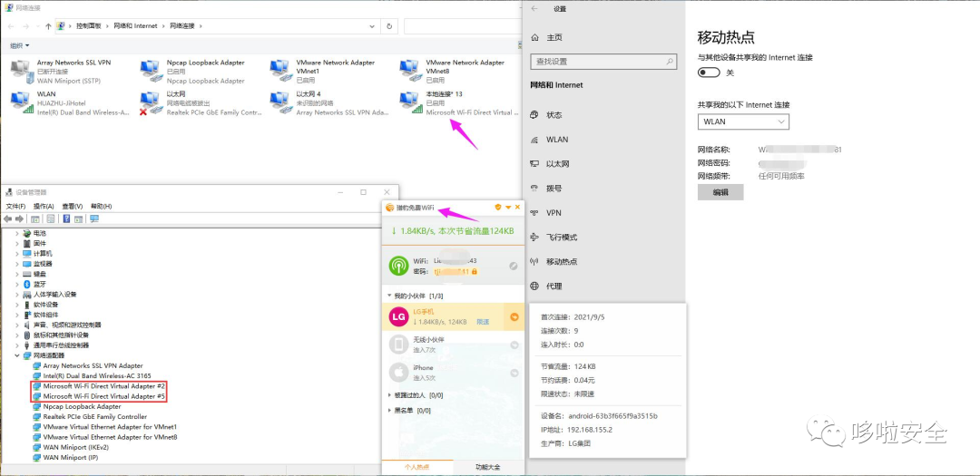Click the 编辑 button for hotspot settings
Image resolution: width=980 pixels, height=476 pixels.
720,192
